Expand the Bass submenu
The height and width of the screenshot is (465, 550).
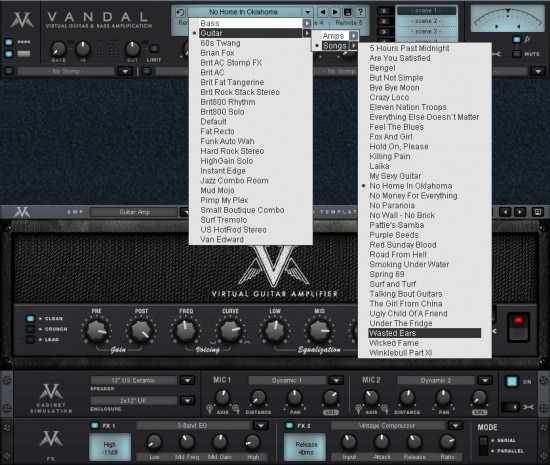307,23
